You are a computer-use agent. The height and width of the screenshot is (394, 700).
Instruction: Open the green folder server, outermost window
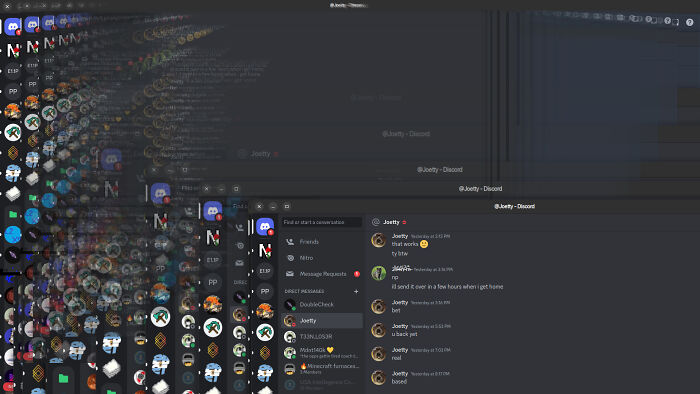(x=13, y=215)
